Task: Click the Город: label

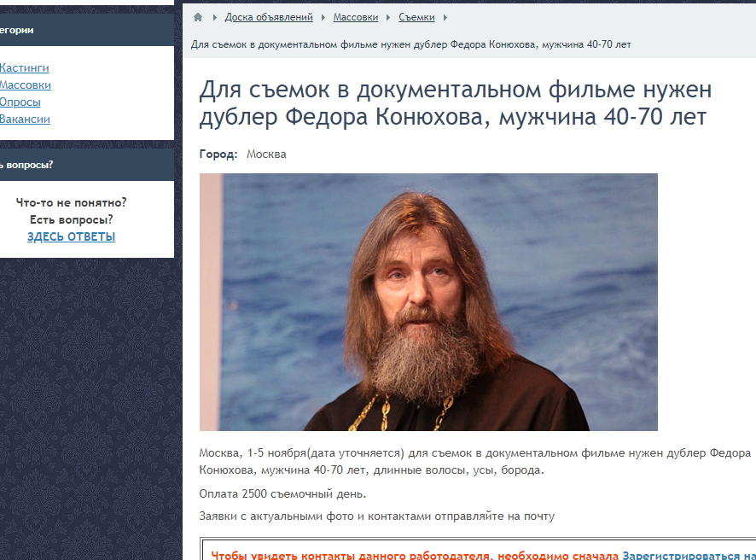Action: point(218,155)
